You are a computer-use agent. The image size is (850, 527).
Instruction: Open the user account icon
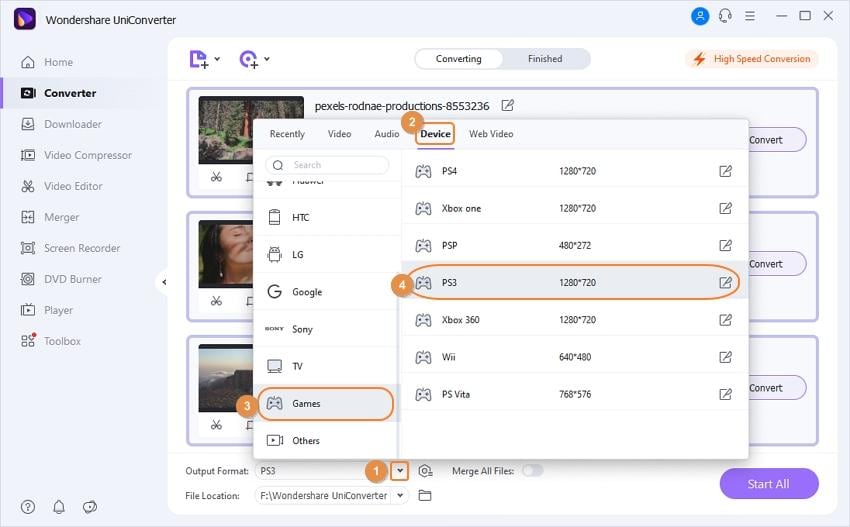(x=700, y=16)
